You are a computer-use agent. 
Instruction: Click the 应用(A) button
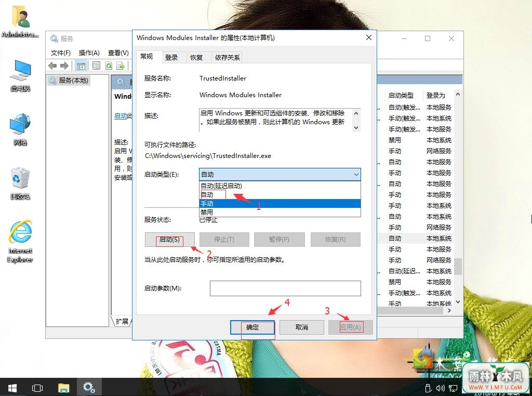tap(351, 327)
